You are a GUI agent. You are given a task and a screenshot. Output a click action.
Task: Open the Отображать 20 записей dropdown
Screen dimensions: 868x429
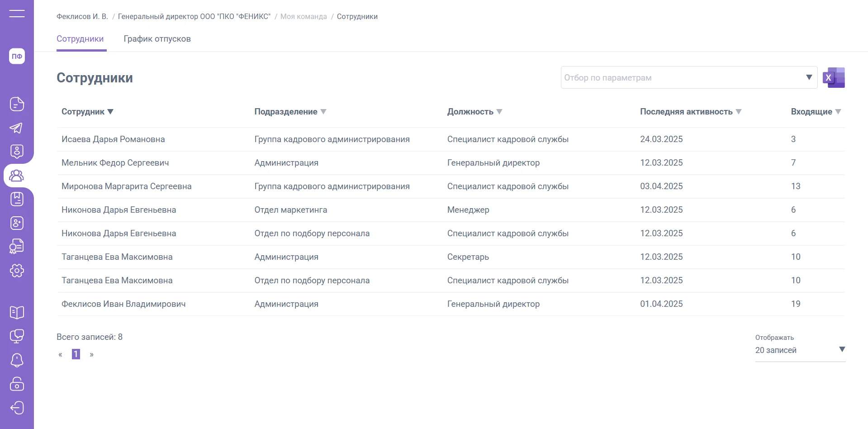pos(800,350)
